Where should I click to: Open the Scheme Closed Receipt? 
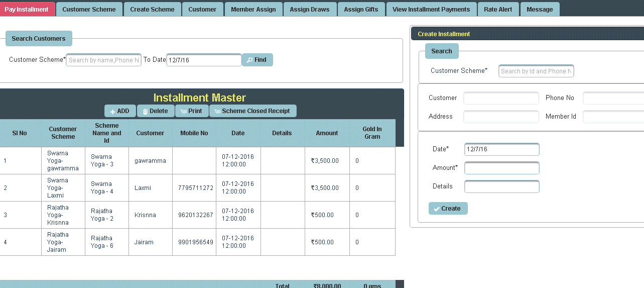(252, 111)
